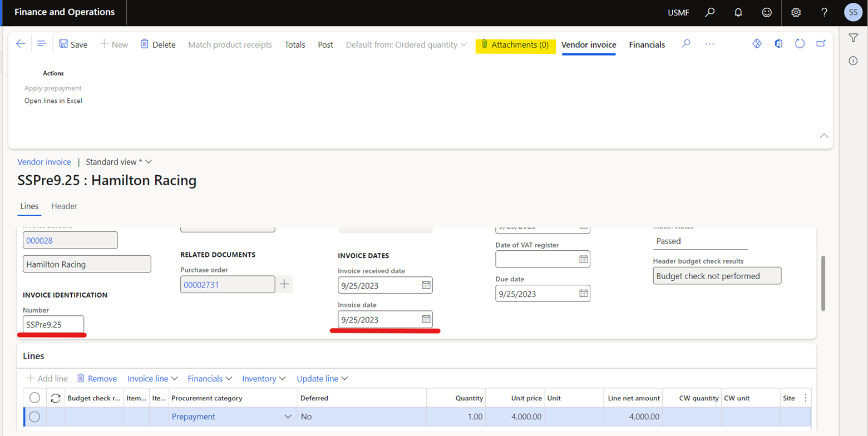Expand the Standard view selector
Viewport: 868px width, 436px height.
[119, 162]
